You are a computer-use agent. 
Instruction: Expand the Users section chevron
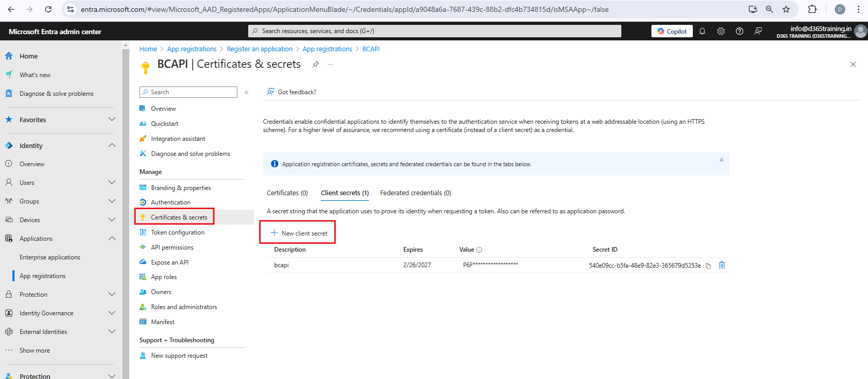tap(111, 182)
